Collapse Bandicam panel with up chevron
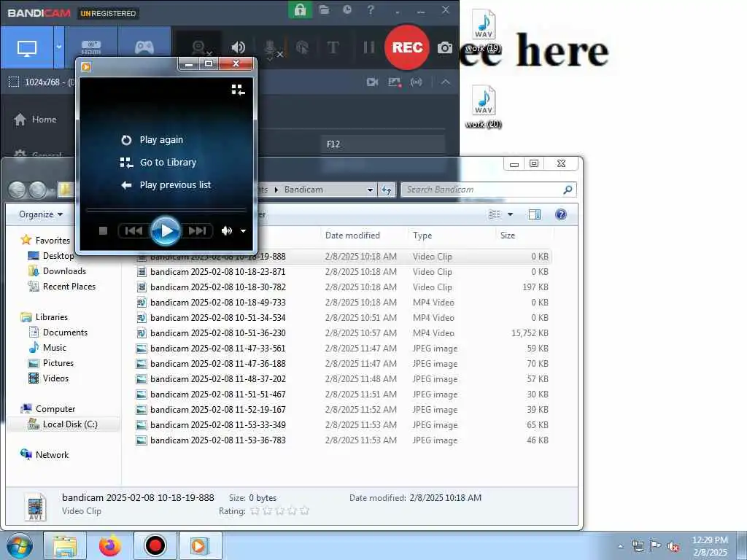The height and width of the screenshot is (560, 747). [446, 82]
